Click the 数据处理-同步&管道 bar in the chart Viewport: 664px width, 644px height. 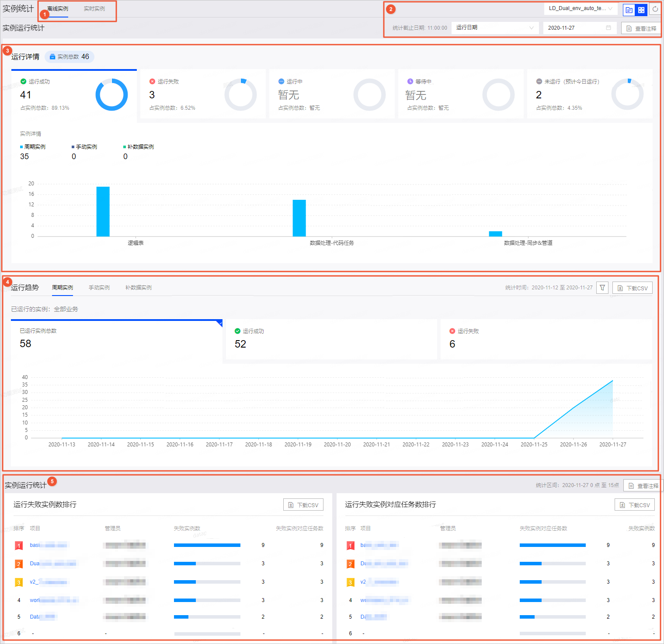coord(496,234)
